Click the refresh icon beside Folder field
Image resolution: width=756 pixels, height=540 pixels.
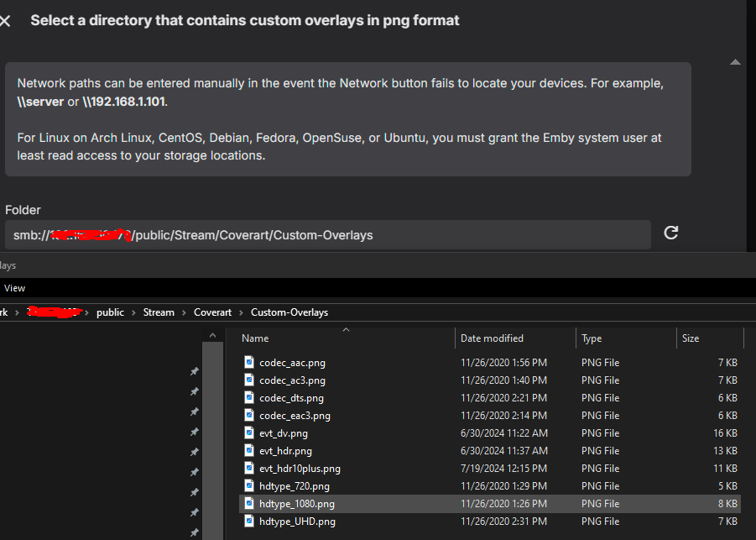pos(670,233)
